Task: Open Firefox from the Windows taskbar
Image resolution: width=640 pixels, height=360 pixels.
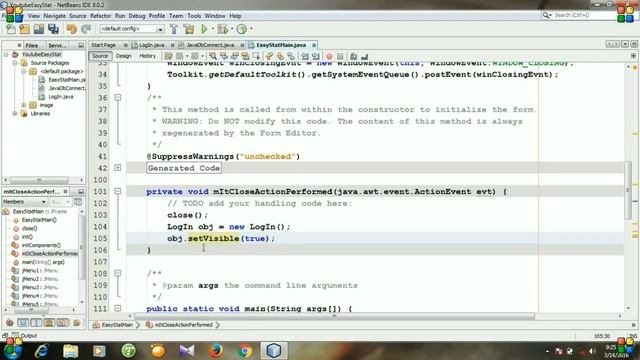Action: click(216, 351)
